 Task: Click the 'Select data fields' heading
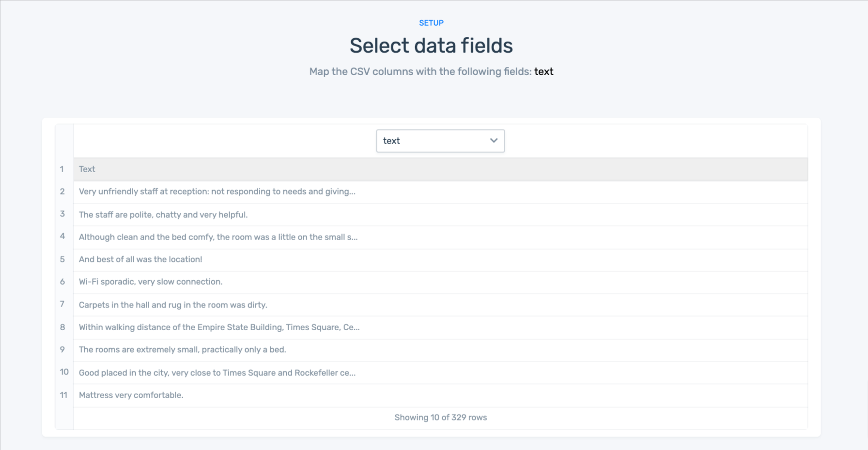click(431, 46)
